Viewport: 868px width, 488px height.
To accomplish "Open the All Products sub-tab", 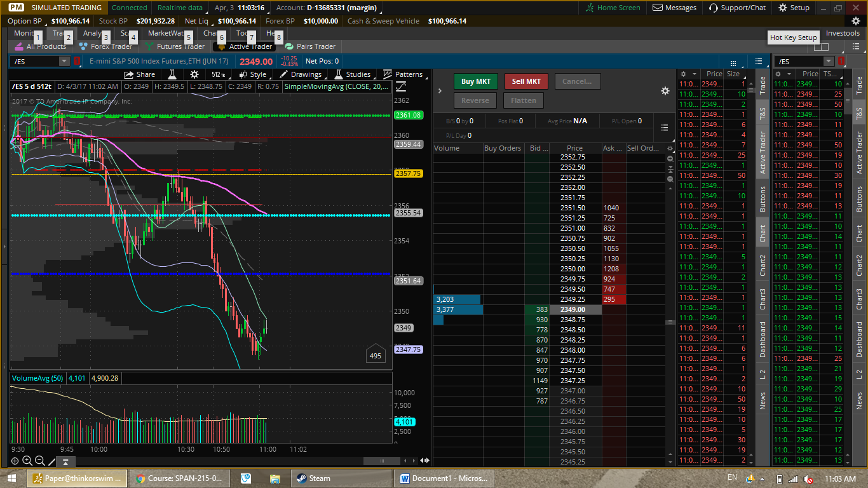I will tap(41, 46).
